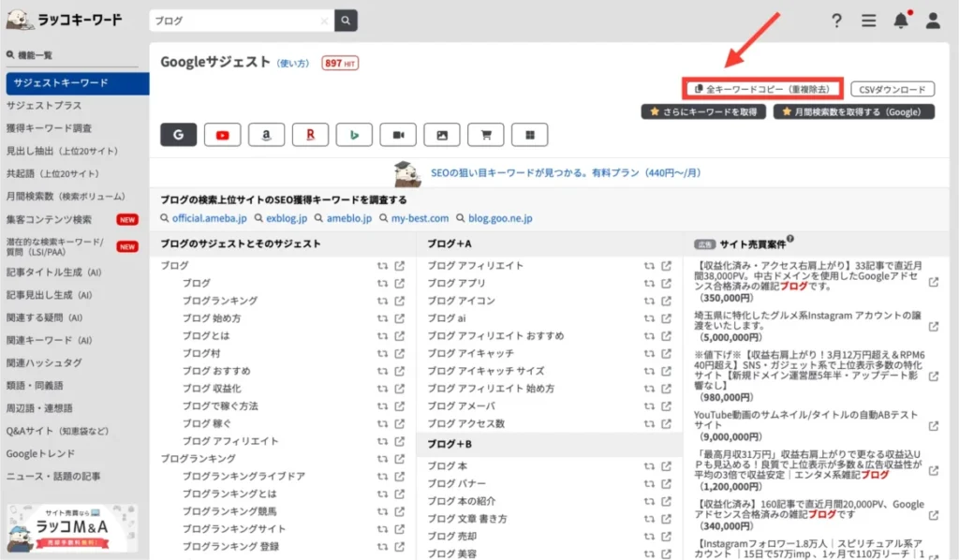Click CSVダウンロード button
The image size is (959, 560).
click(x=893, y=89)
